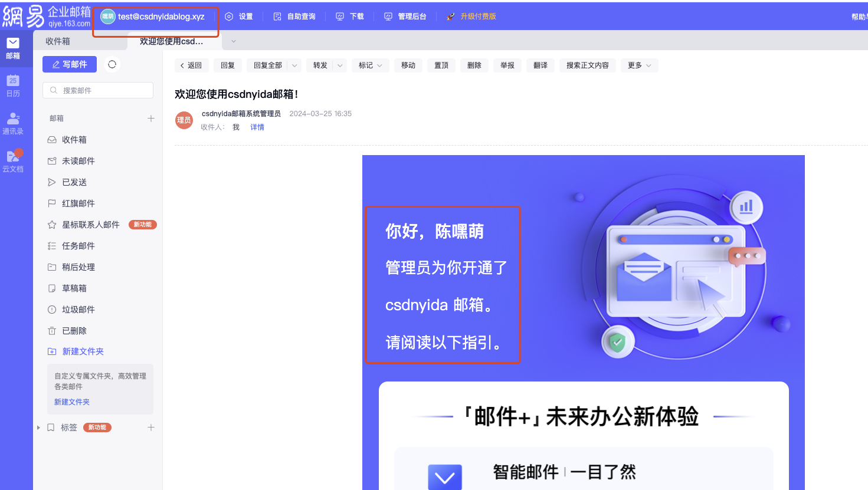Viewport: 868px width, 490px height.
Task: Click the plus icon beside 邮箱 heading
Action: (151, 119)
